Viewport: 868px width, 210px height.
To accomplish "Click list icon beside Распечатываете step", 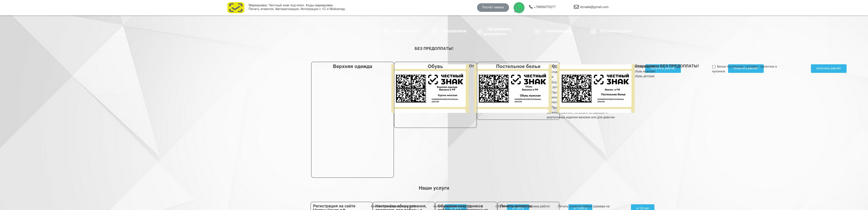I will coord(593,31).
